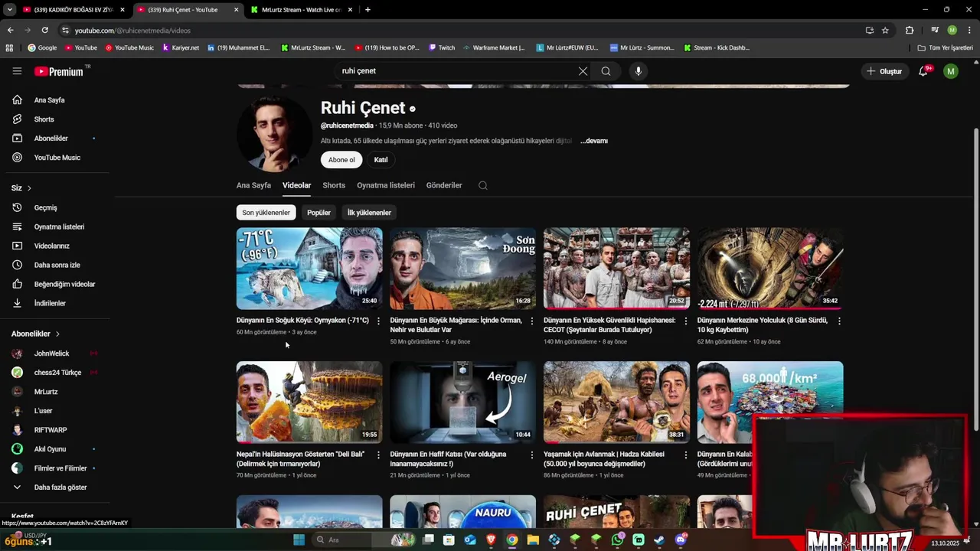This screenshot has height=551, width=980.
Task: Select the Videolar tab
Action: click(x=296, y=185)
